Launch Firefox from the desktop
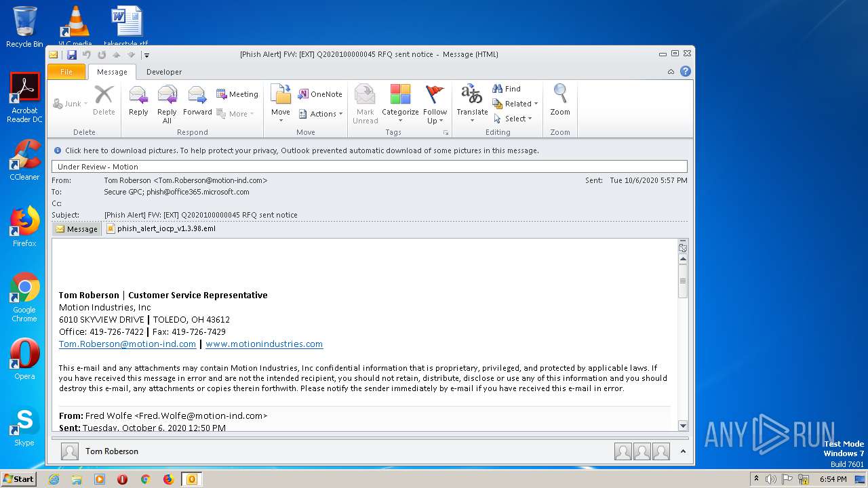Screen dimensions: 868x488 [24, 226]
